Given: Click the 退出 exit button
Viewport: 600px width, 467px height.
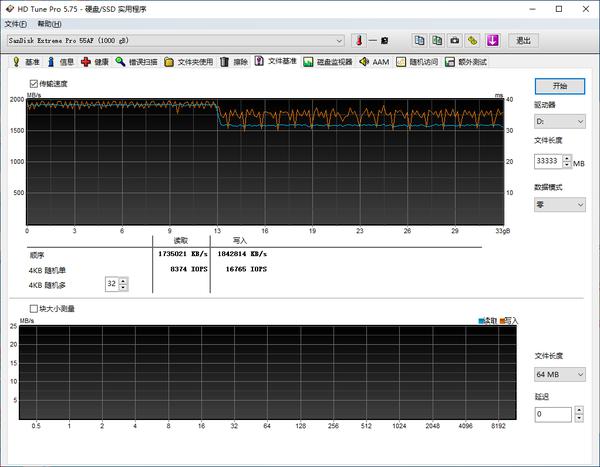Looking at the screenshot, I should click(x=523, y=41).
